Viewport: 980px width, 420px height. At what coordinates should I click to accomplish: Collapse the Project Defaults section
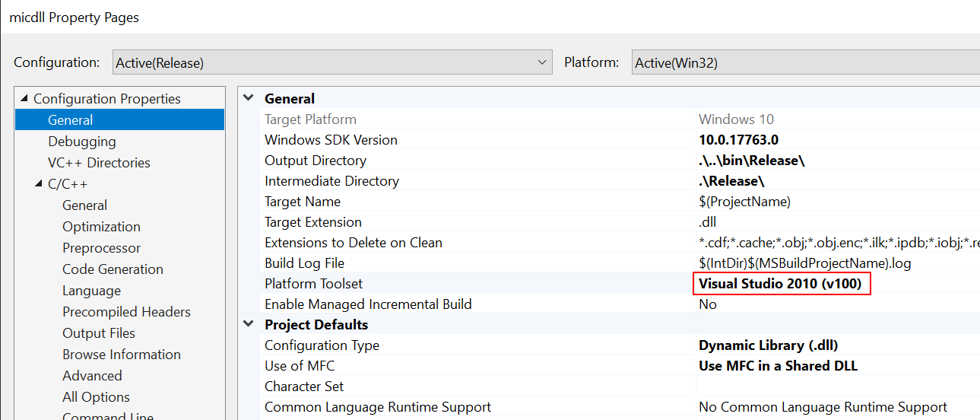(x=249, y=324)
